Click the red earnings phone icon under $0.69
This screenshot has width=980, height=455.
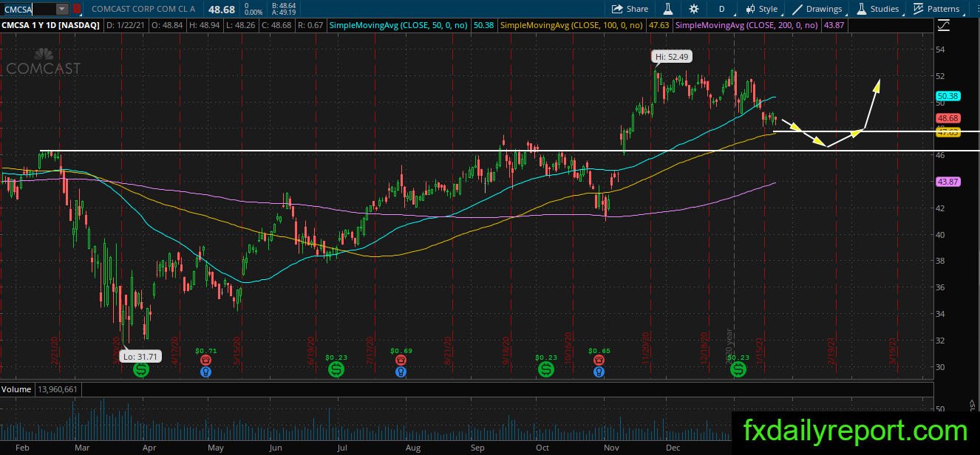401,360
